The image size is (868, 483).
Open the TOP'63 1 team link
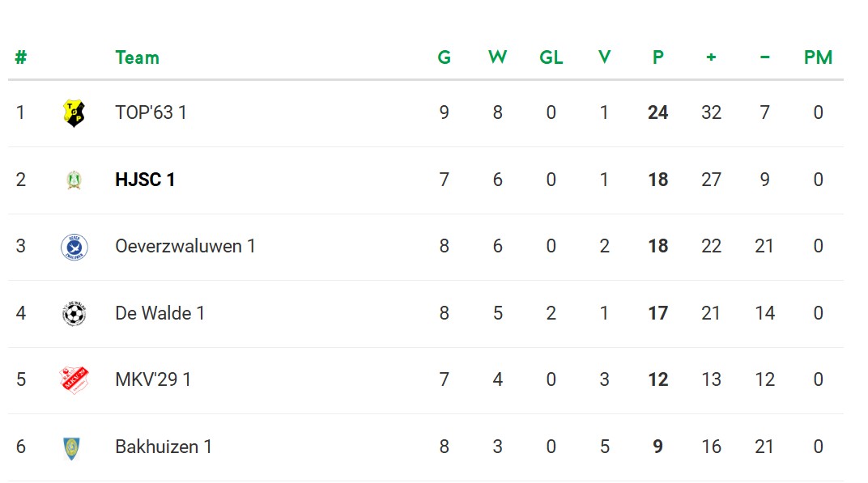[x=151, y=112]
